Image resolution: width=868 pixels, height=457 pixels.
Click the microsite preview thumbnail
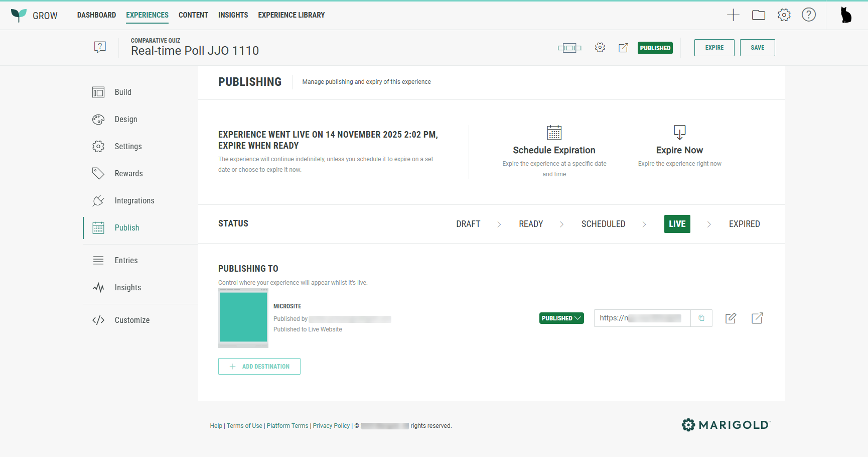tap(243, 318)
